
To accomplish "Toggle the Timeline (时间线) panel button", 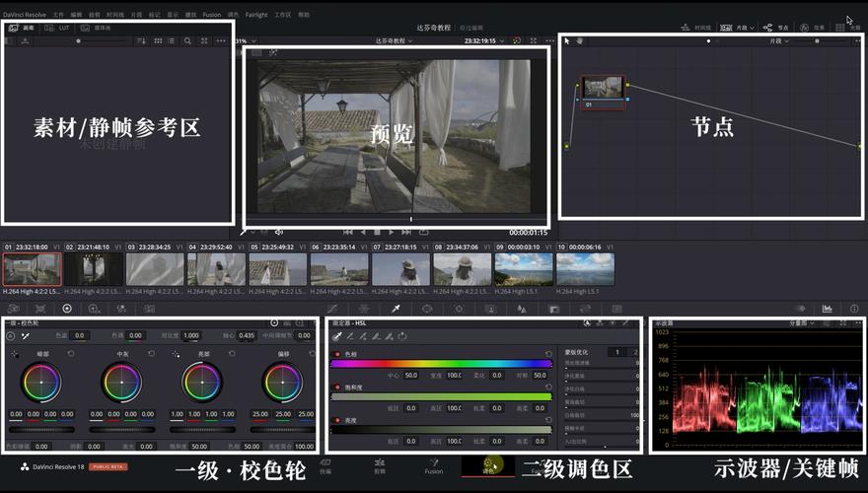I will point(696,27).
